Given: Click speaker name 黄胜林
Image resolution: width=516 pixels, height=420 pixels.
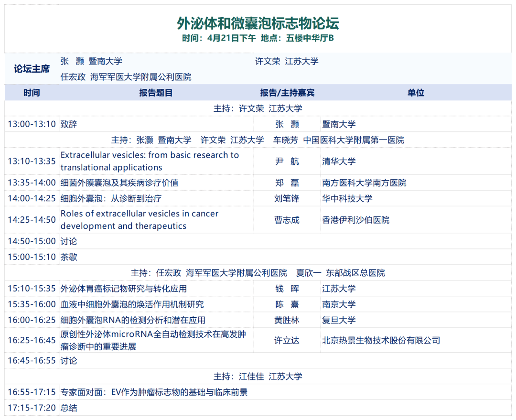Looking at the screenshot, I should pos(287,320).
